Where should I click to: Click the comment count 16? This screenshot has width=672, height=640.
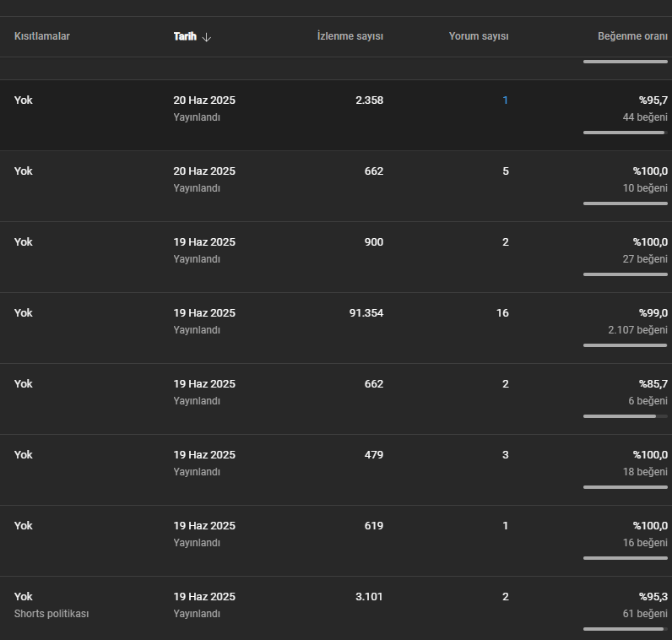tap(502, 313)
